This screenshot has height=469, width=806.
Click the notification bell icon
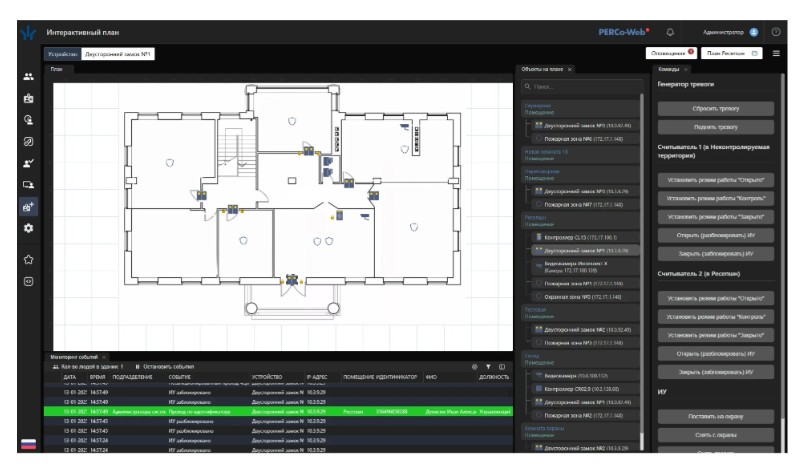[670, 32]
